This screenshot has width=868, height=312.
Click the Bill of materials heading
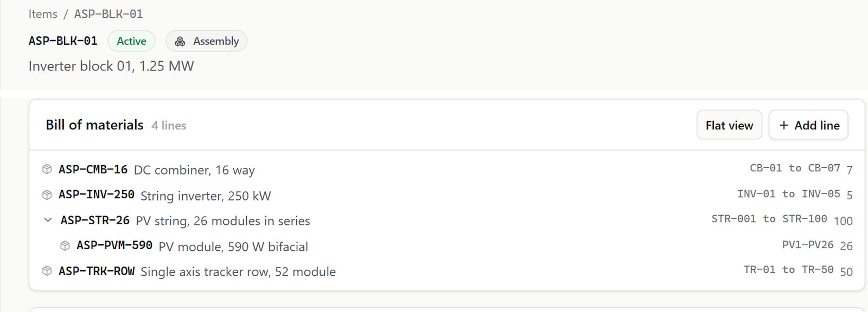94,125
